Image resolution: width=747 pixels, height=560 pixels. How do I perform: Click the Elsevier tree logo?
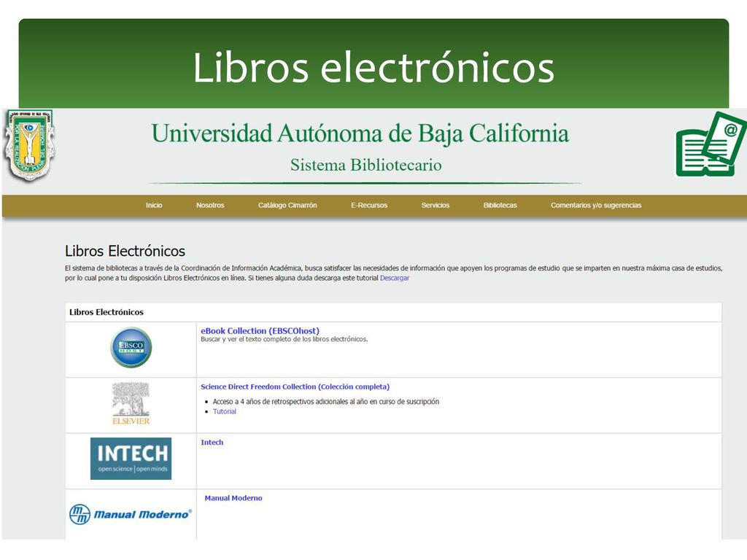click(131, 403)
